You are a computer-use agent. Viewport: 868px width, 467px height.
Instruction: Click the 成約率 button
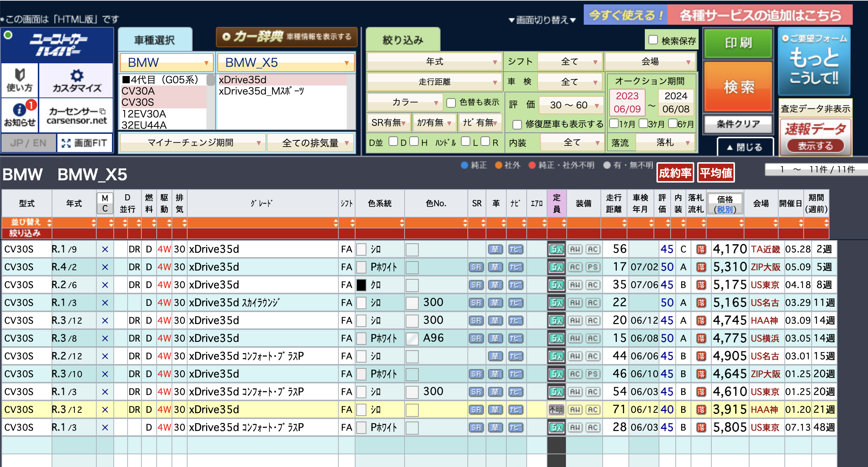point(675,173)
